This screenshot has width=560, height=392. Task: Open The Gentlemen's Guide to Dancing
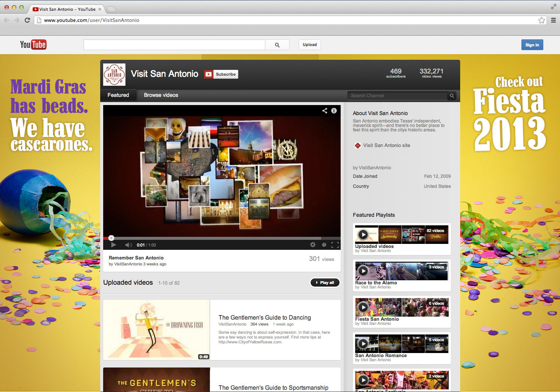coord(265,317)
